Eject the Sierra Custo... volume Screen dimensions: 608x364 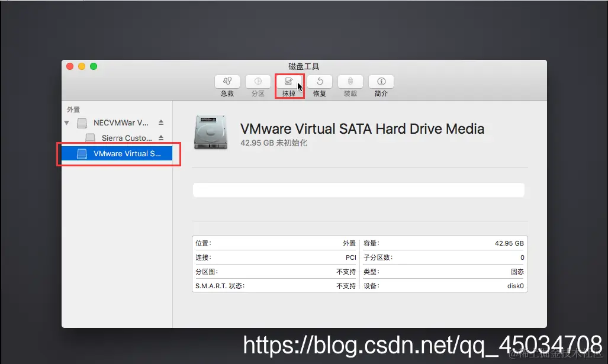coord(161,138)
